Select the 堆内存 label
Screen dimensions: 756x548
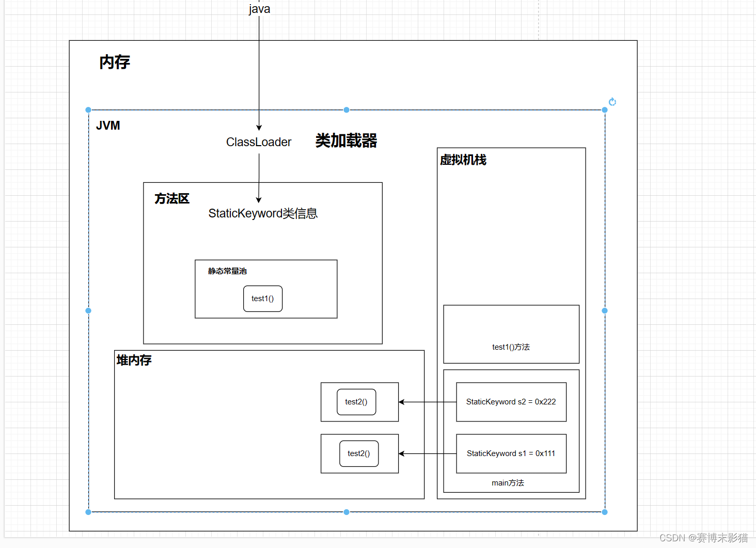coord(134,360)
